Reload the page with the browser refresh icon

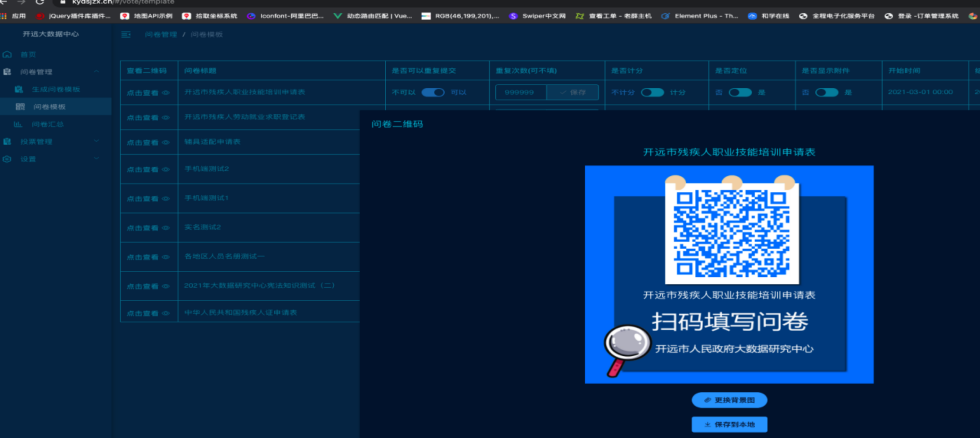coord(39,2)
